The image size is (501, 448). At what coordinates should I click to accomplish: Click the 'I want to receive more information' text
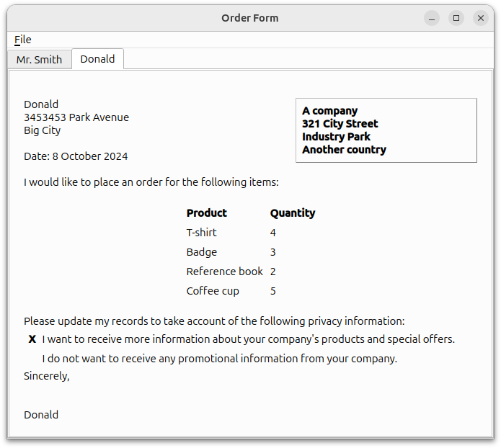(248, 339)
